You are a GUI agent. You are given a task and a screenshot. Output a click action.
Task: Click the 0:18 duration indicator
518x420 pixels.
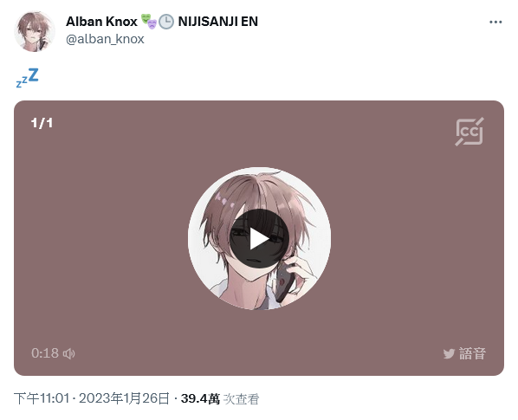click(45, 353)
